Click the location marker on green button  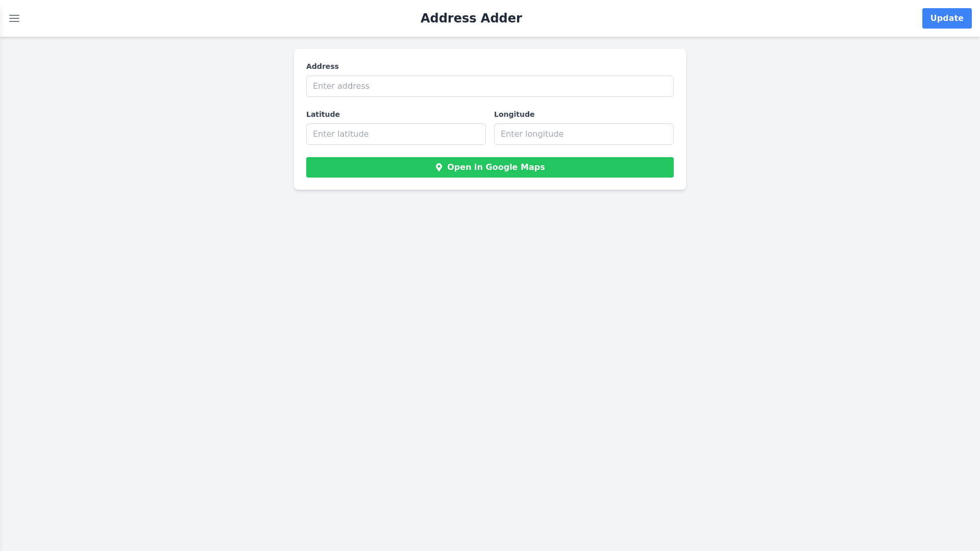pos(438,167)
